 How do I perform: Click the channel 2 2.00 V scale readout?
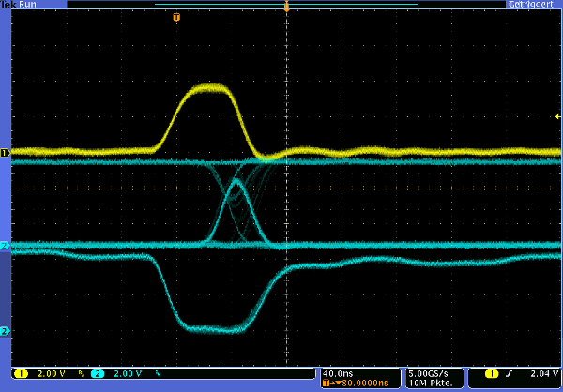point(127,373)
